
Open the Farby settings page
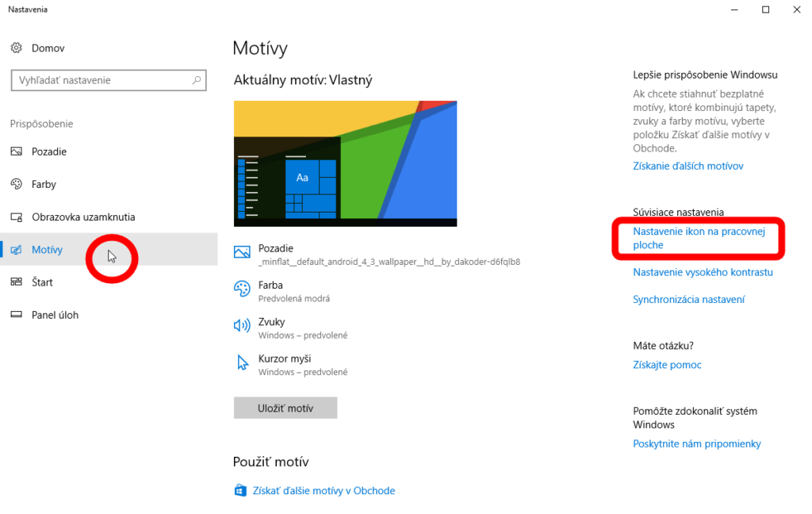click(44, 184)
